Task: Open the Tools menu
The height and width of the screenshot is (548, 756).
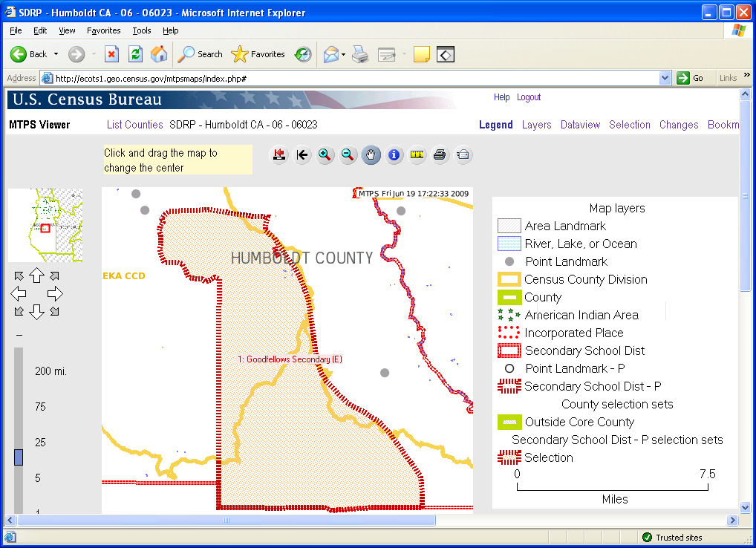Action: pos(142,30)
